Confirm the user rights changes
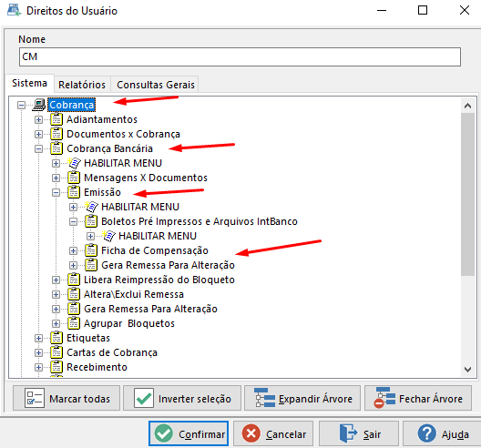The image size is (481, 448). 189,433
